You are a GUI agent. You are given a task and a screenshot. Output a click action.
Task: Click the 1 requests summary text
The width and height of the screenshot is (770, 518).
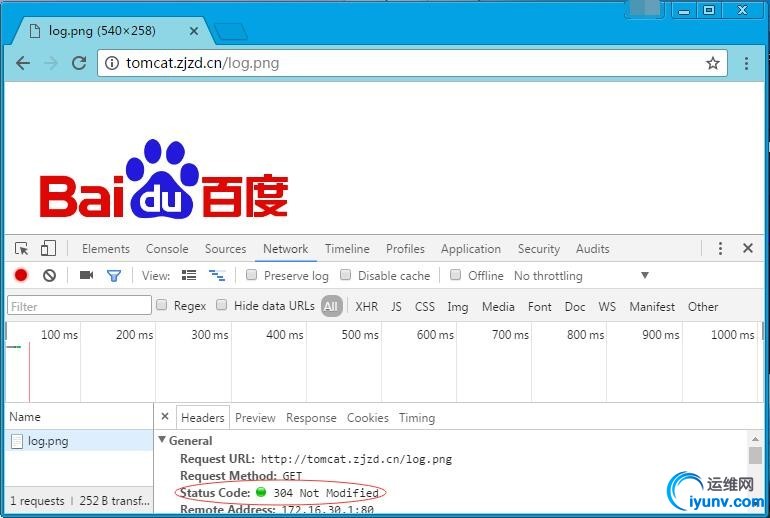(x=37, y=501)
